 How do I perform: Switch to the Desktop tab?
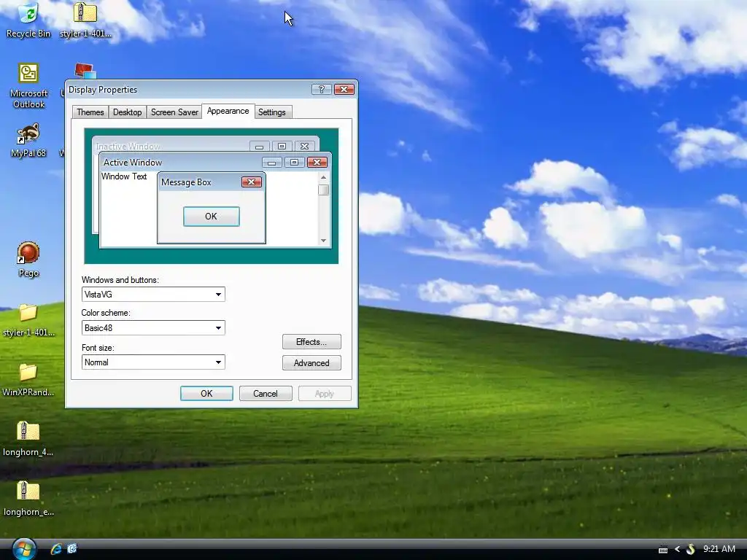pyautogui.click(x=127, y=112)
